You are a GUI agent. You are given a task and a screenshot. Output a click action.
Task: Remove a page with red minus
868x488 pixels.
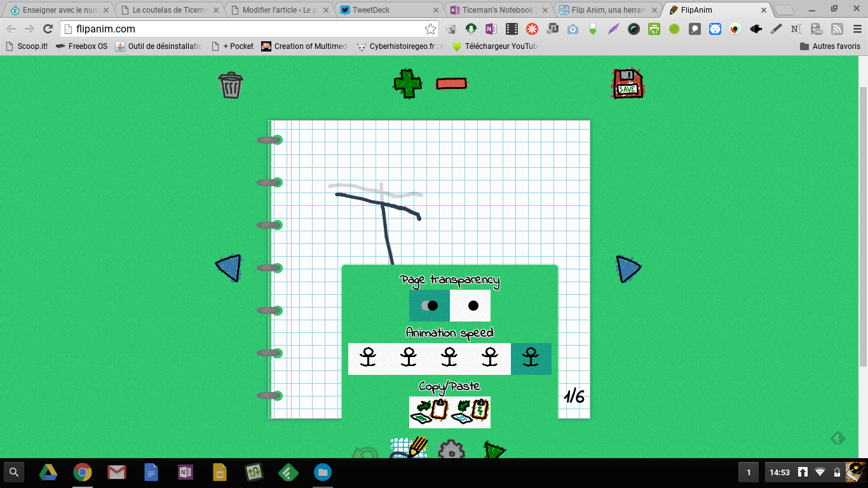click(452, 83)
